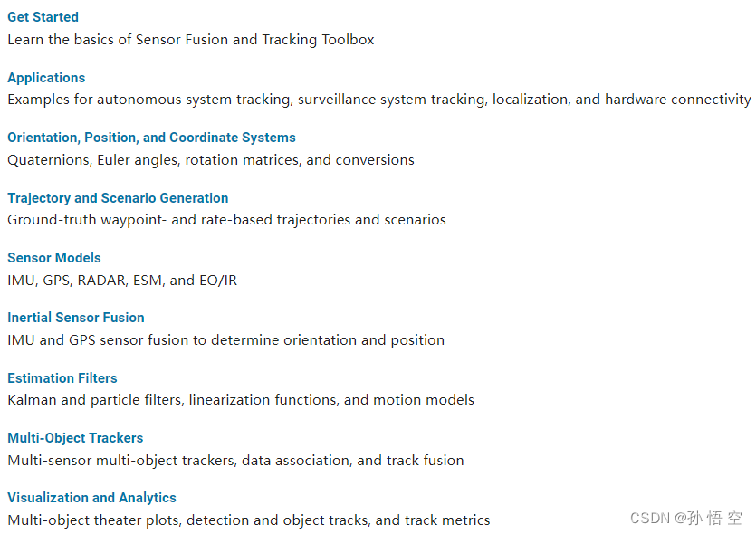Viewport: 756px width, 534px height.
Task: Click the Applications examples description line
Action: pyautogui.click(x=379, y=100)
